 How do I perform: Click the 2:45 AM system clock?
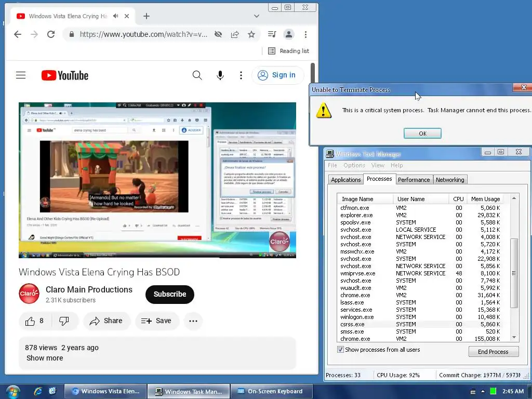513,391
